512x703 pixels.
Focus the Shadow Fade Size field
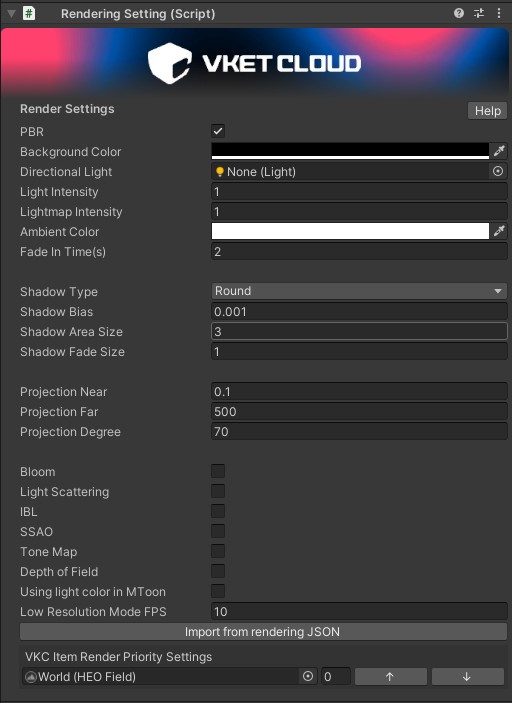359,352
